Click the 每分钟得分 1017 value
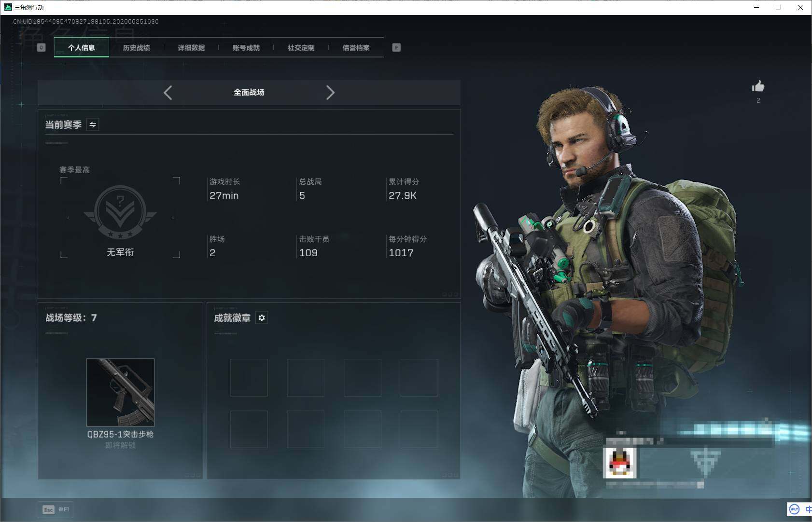Image resolution: width=812 pixels, height=522 pixels. pyautogui.click(x=401, y=253)
